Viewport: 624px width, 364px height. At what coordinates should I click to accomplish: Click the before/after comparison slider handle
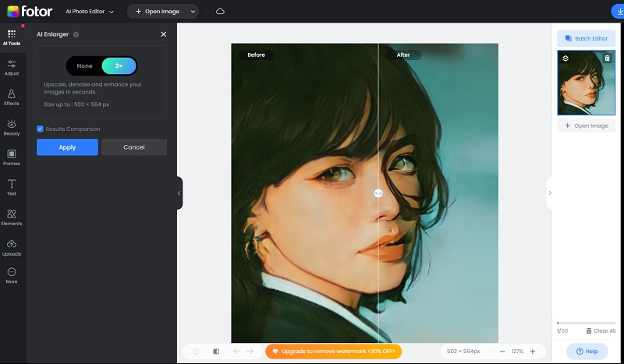tap(378, 193)
